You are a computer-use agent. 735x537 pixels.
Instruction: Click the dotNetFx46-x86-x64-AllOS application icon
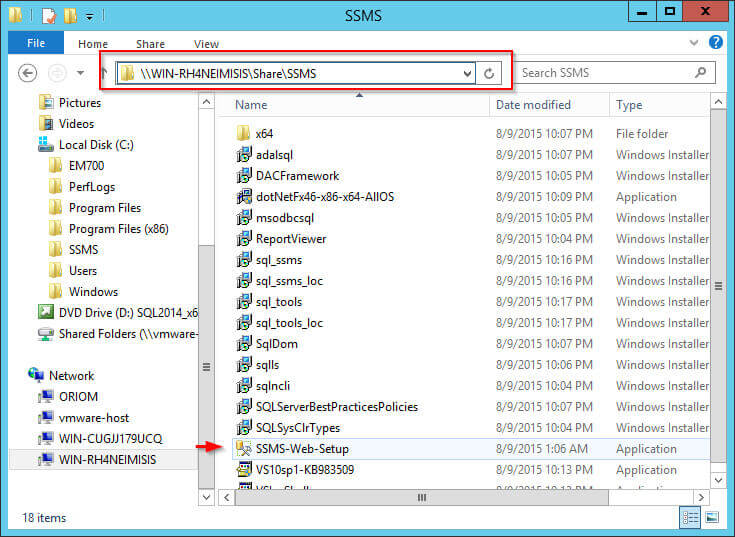point(244,197)
